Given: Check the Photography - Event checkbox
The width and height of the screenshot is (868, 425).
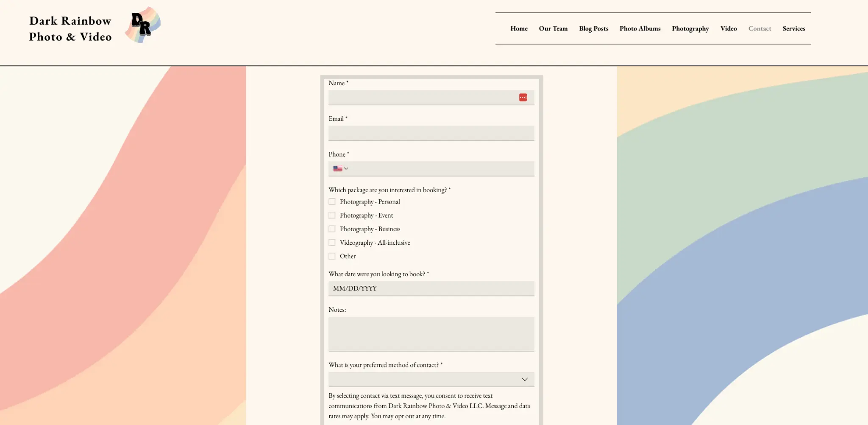Looking at the screenshot, I should (332, 215).
